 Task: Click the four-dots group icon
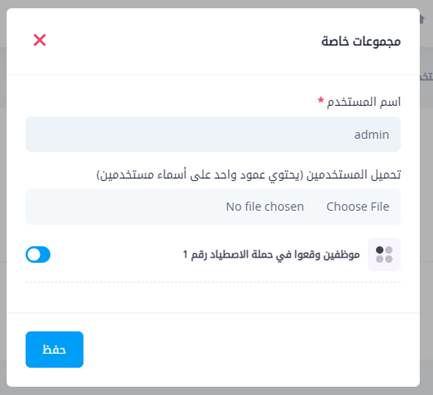(384, 254)
